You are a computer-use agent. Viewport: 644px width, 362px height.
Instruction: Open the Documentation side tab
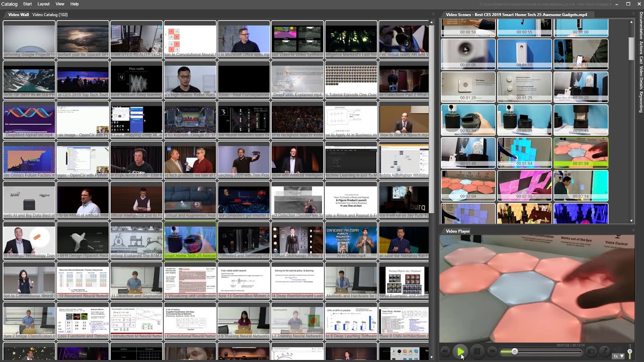pyautogui.click(x=641, y=26)
